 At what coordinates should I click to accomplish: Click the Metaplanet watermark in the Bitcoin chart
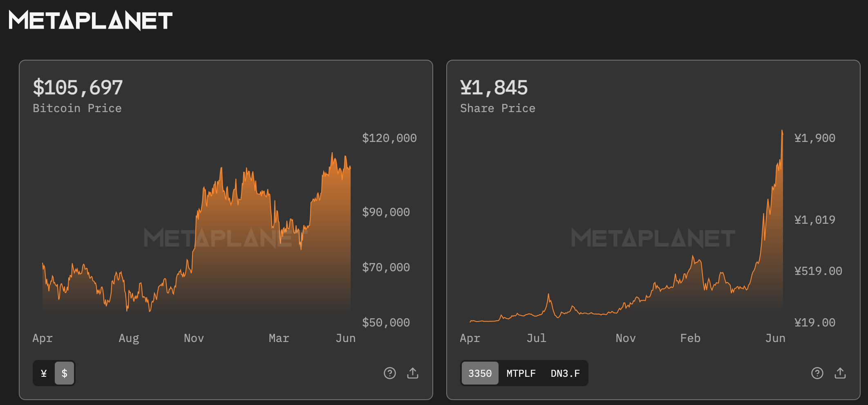click(x=225, y=238)
